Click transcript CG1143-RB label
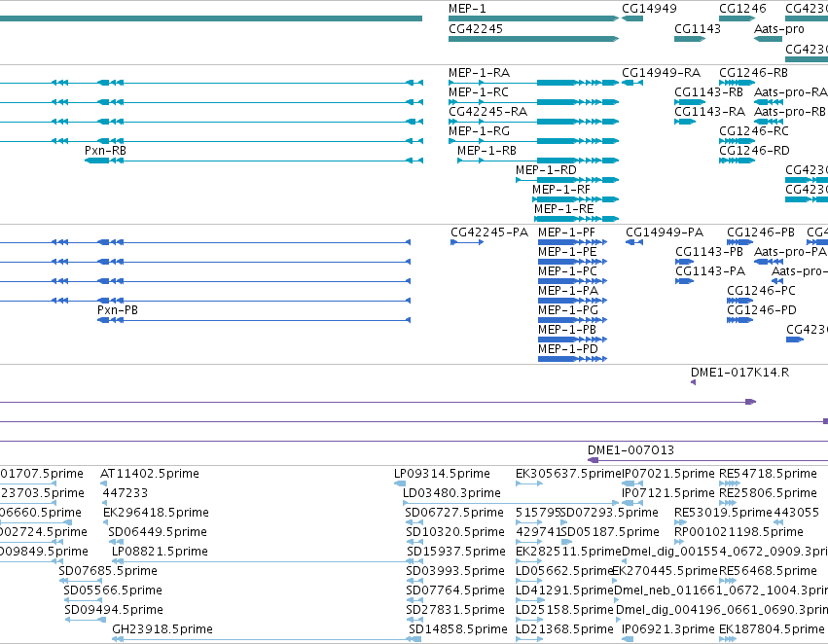Screen dimensions: 828x644 [708, 92]
